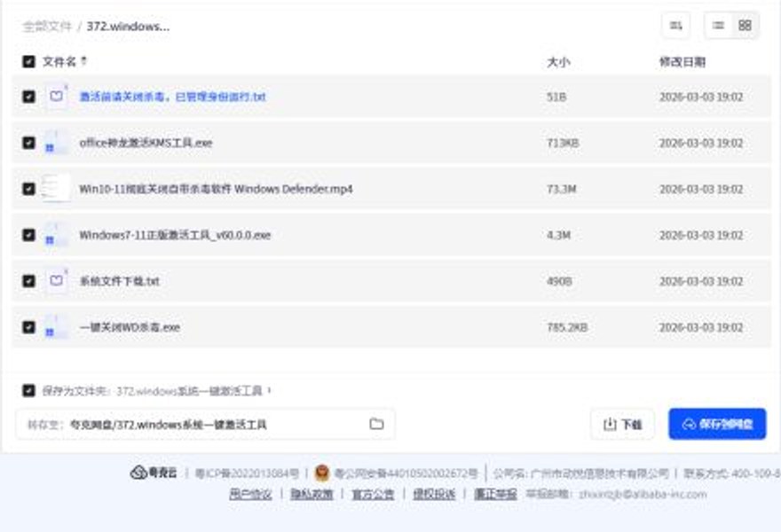Click the text file icon of the first row
781x532 pixels.
56,96
